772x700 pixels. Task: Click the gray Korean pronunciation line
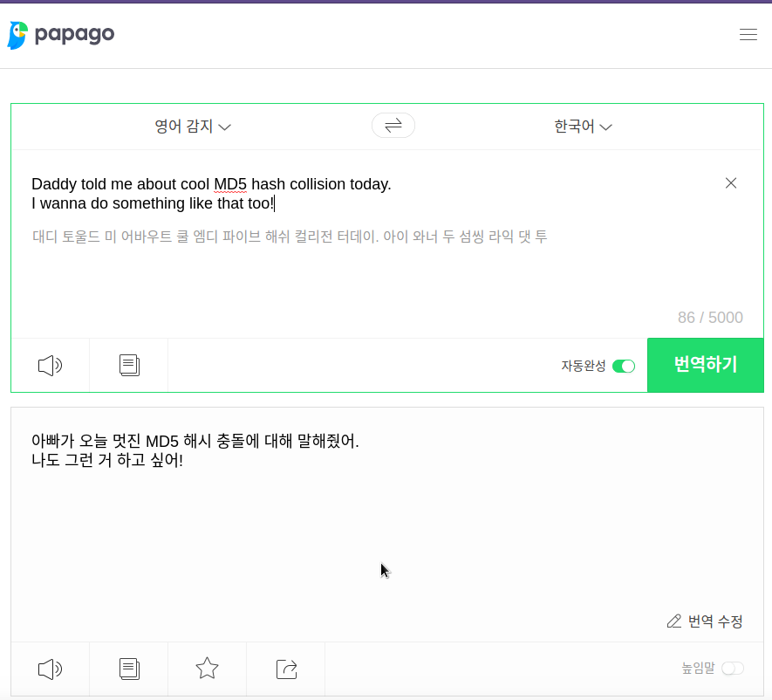[x=290, y=237]
